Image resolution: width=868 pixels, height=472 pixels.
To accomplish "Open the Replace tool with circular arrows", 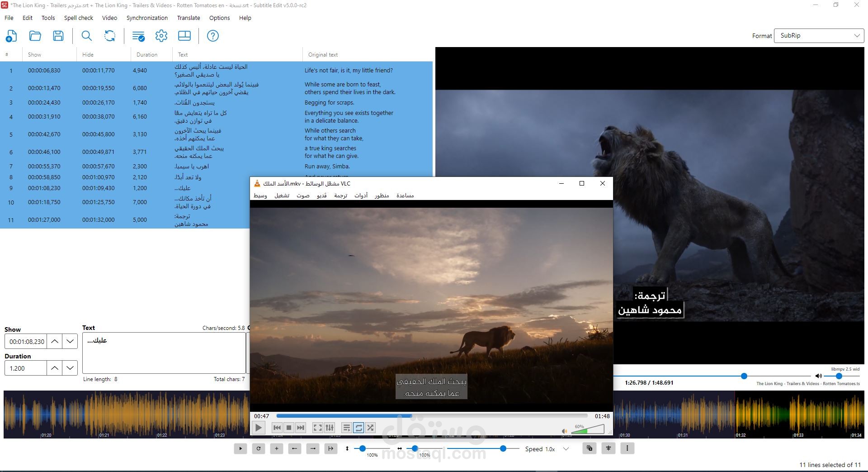I will (x=110, y=36).
